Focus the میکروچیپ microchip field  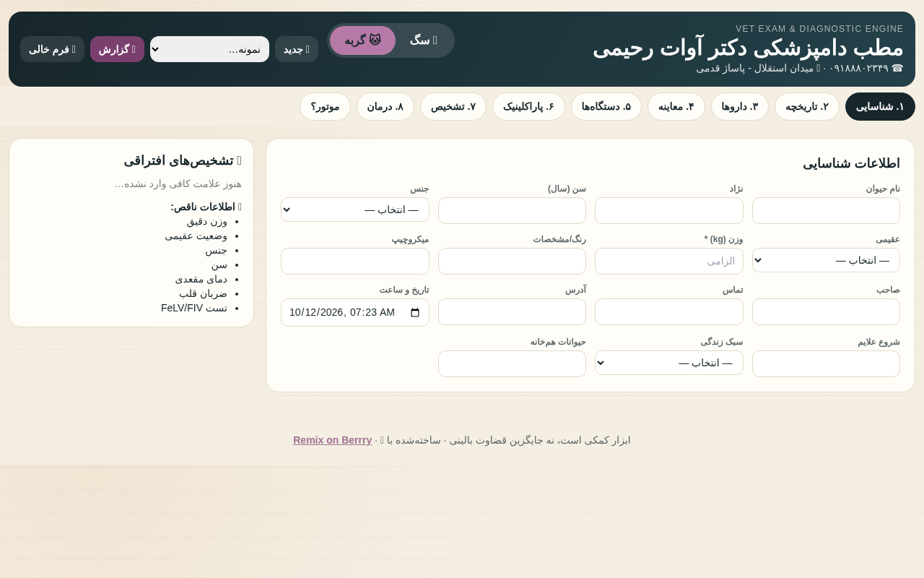[355, 261]
